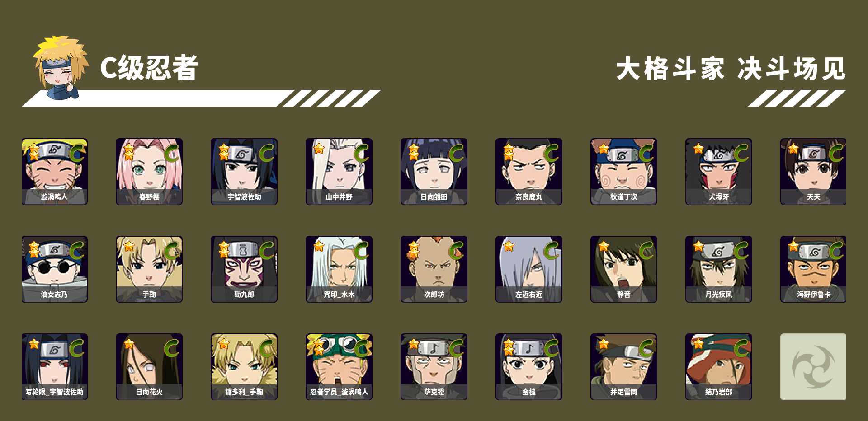Select the 油女志乃 portrait with sunglasses
The width and height of the screenshot is (868, 421).
coord(54,269)
